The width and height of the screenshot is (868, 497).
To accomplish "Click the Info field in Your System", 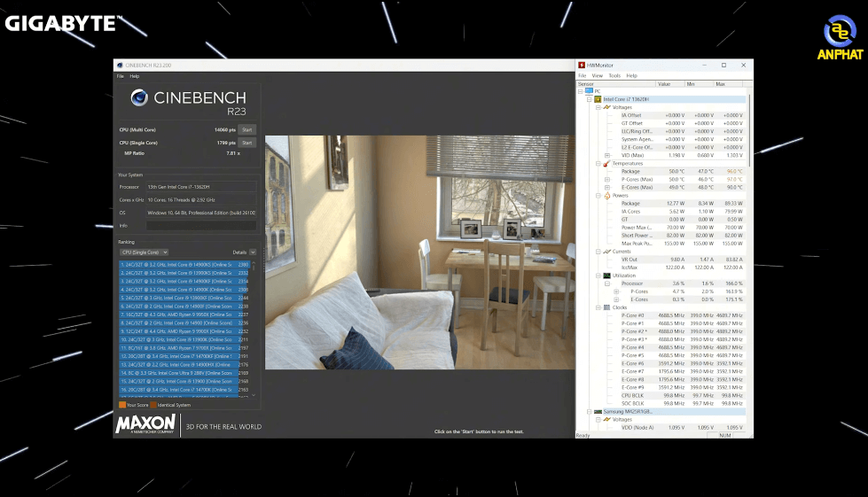I will [201, 226].
